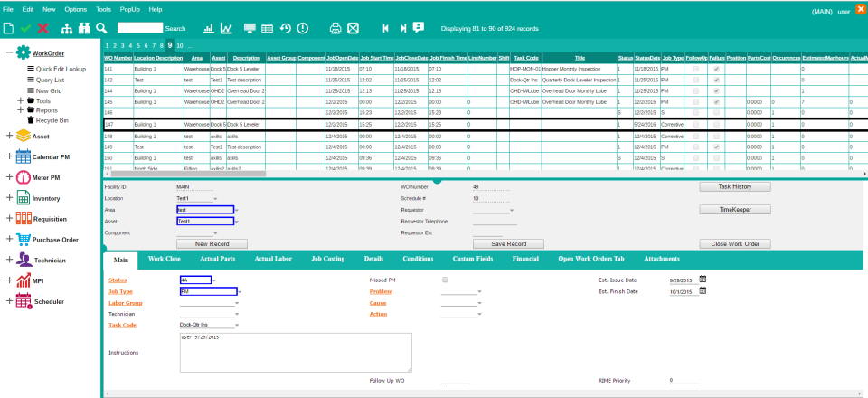Click the history clock icon
Image resolution: width=868 pixels, height=398 pixels.
[286, 28]
